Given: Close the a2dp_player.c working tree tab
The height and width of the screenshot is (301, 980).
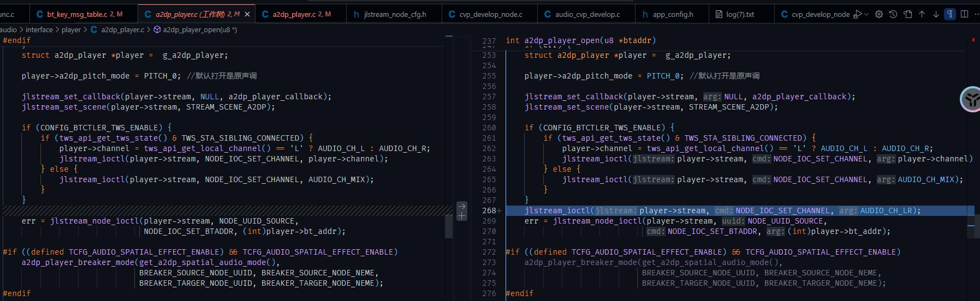Looking at the screenshot, I should pos(247,14).
